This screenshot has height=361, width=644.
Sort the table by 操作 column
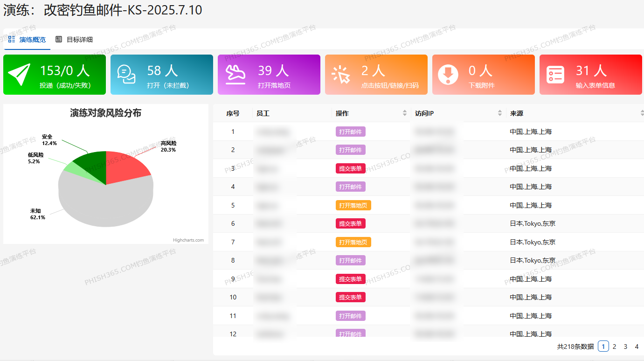click(x=404, y=113)
